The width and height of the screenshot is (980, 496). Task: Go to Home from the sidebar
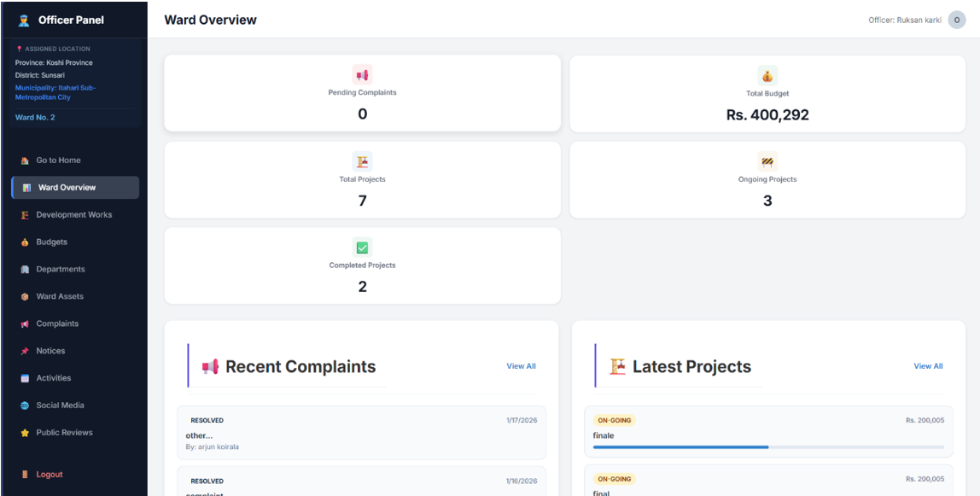tap(75, 160)
